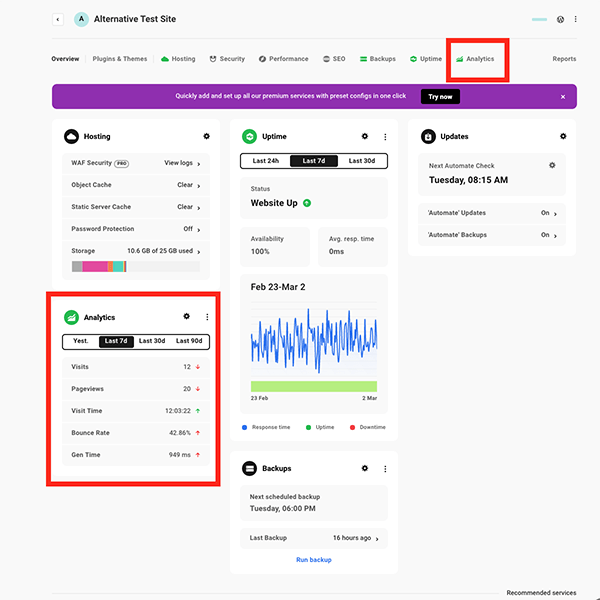Open site options three-dot menu in header
Viewport: 600px width, 600px height.
click(x=576, y=19)
